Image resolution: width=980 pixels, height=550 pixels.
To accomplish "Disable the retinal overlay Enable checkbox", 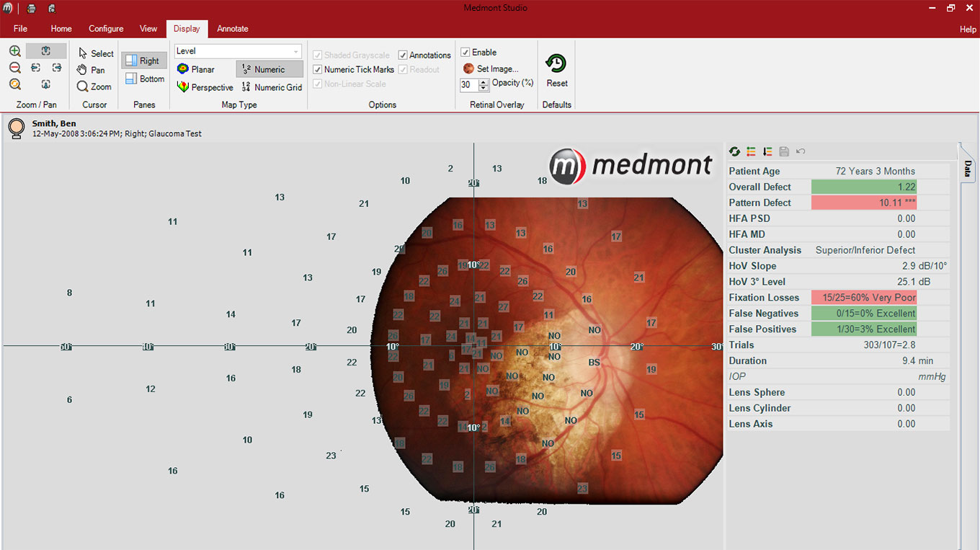I will (465, 53).
